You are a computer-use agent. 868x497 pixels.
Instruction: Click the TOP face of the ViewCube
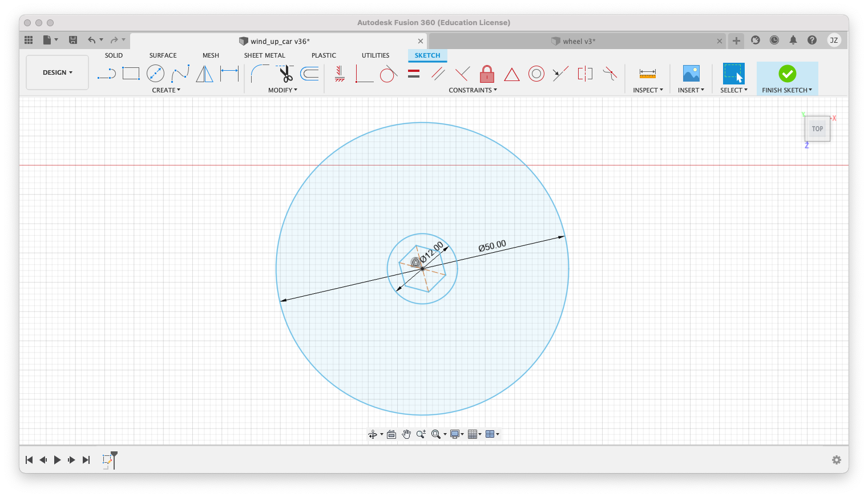817,129
